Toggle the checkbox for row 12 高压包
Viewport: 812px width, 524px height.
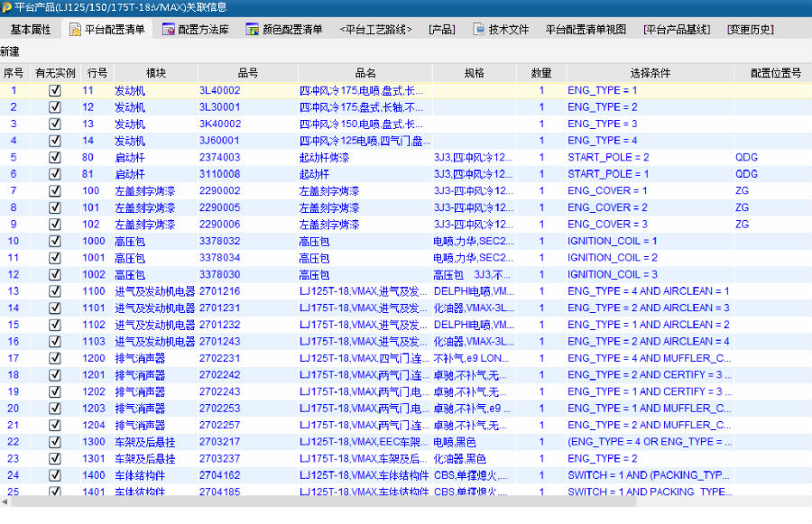54,274
